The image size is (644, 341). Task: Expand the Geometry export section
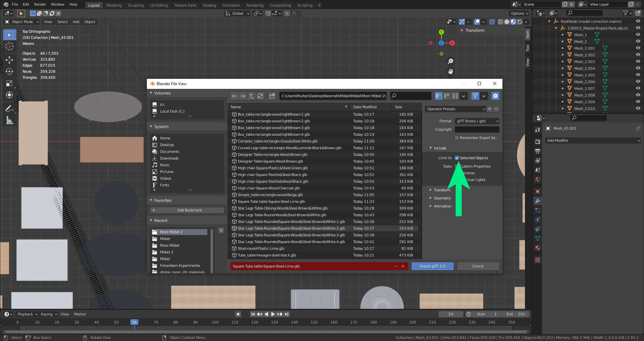[442, 198]
